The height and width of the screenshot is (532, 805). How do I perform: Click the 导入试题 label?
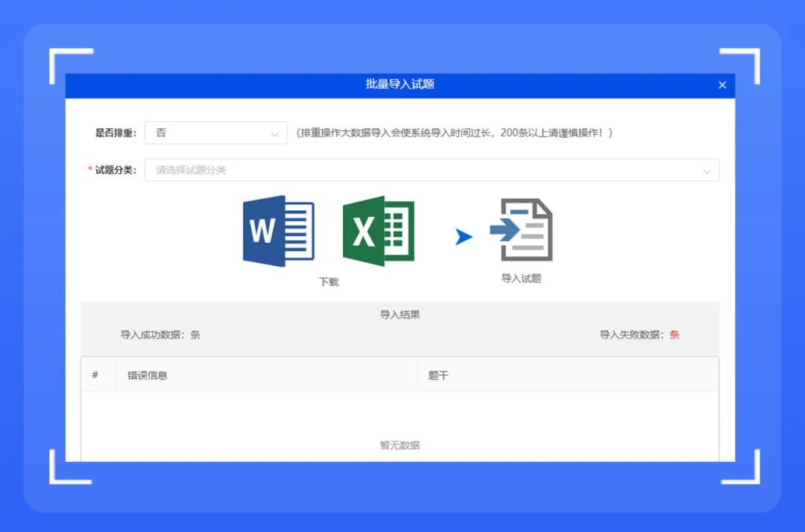(521, 279)
